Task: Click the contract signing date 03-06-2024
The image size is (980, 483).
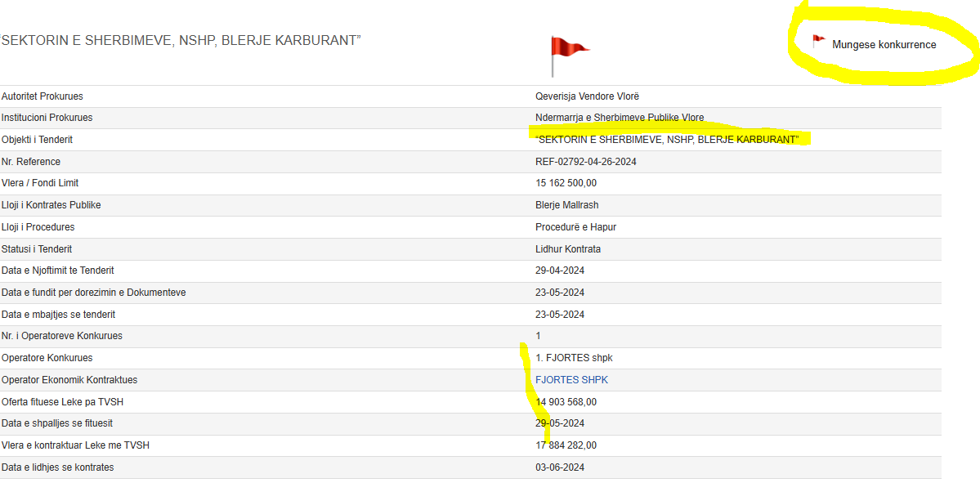Action: point(560,467)
